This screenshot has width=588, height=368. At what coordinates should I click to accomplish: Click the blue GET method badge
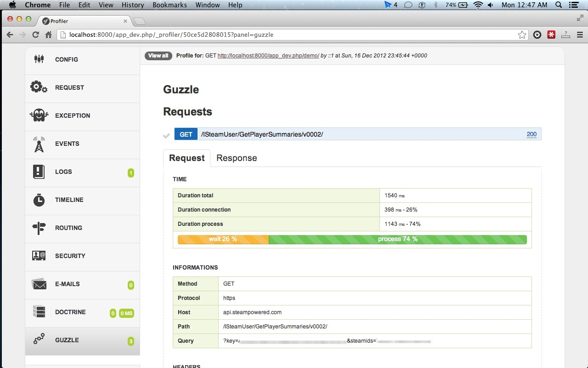pos(186,134)
